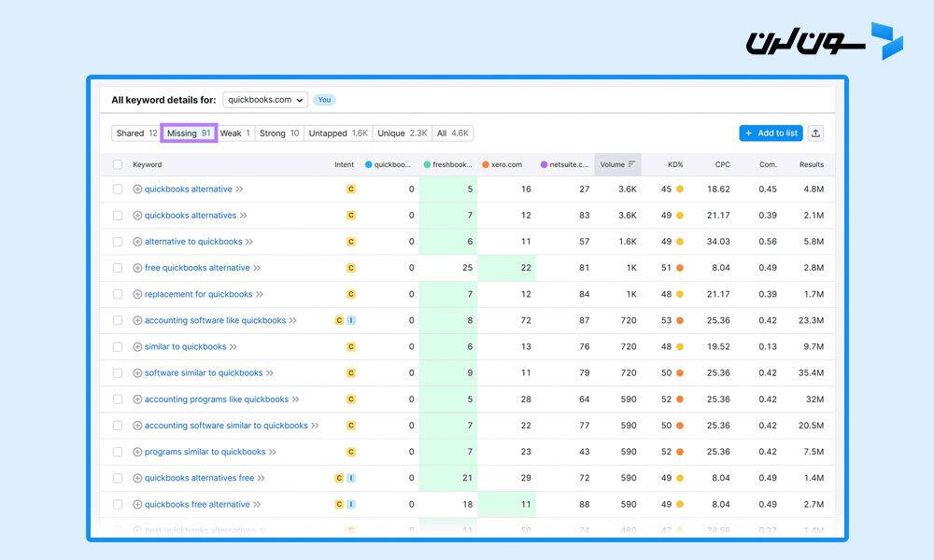Expand details arrows for 'similar to quickbooks'
This screenshot has height=560, width=934.
[233, 346]
